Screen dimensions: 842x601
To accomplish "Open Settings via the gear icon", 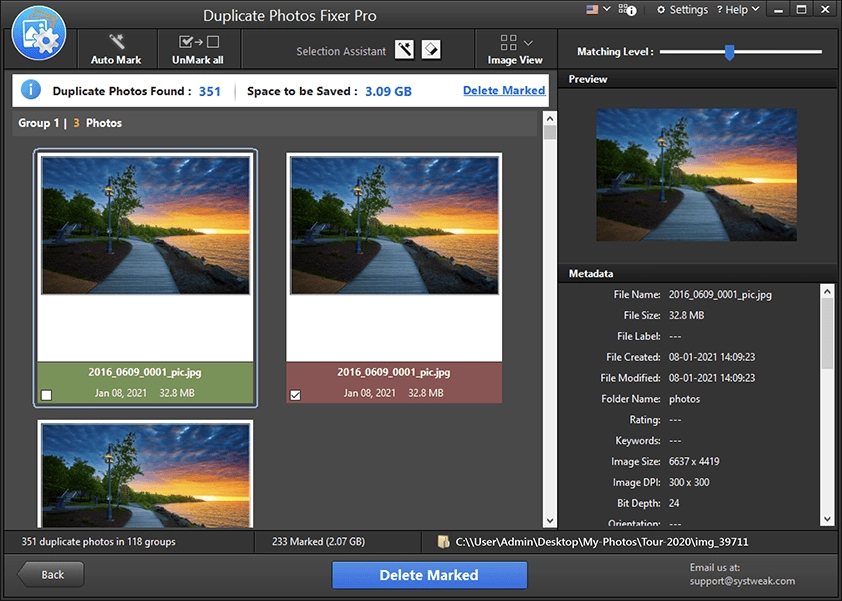I will (659, 10).
